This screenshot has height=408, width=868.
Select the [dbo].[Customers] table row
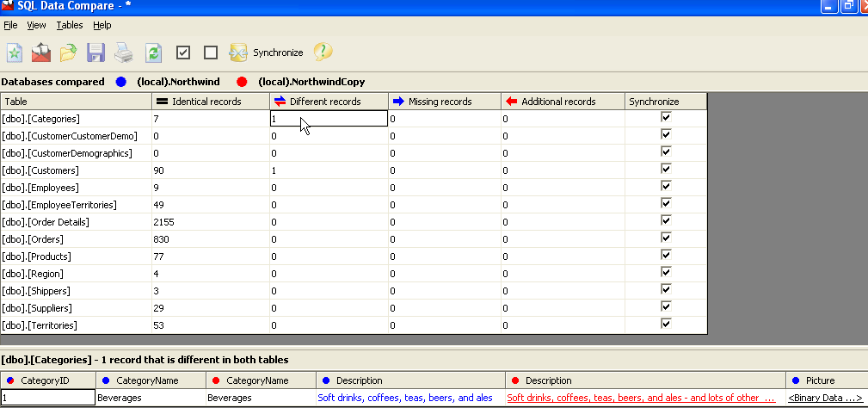(354, 170)
